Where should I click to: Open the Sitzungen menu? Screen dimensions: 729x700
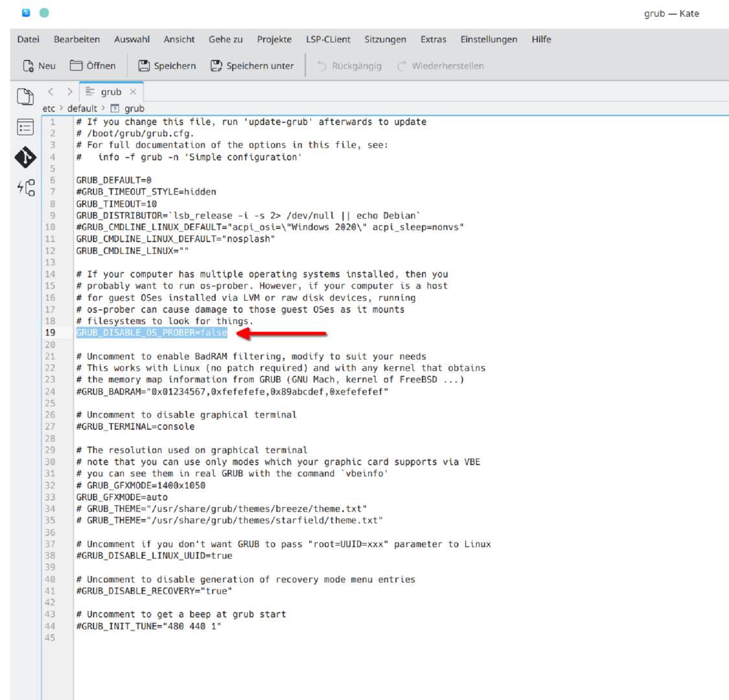(386, 40)
